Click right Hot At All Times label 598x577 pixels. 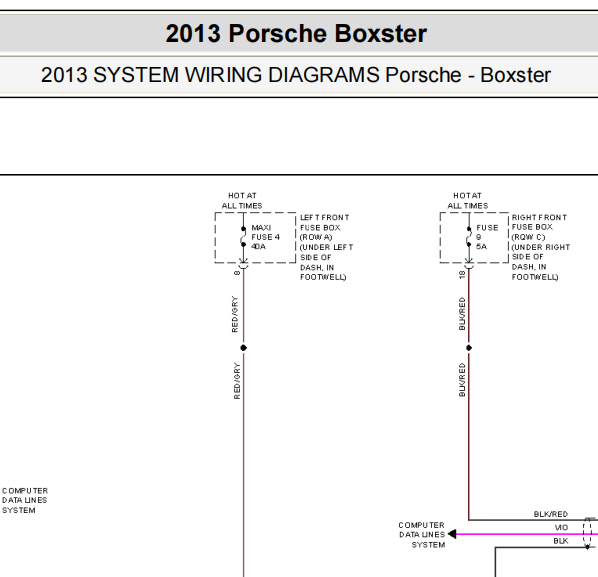468,201
